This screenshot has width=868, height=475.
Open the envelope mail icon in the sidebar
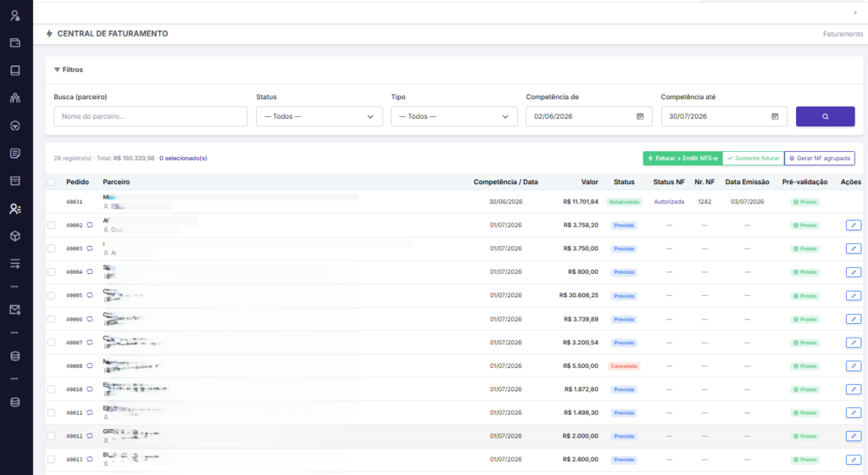[x=15, y=310]
